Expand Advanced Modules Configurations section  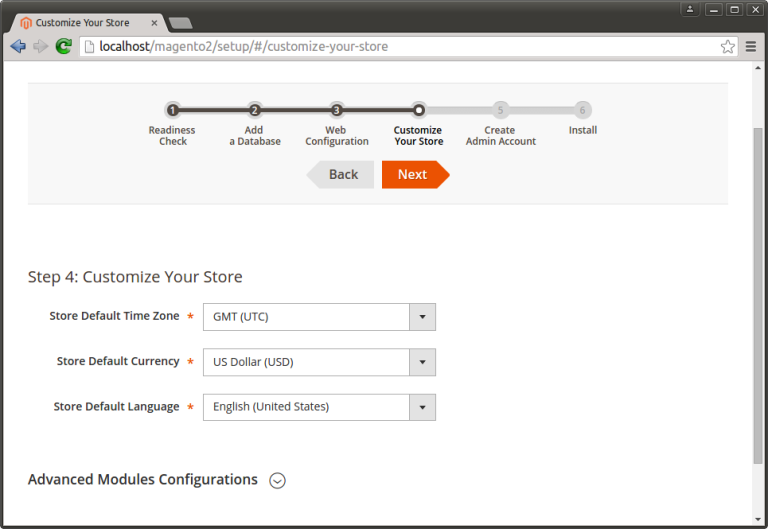(x=278, y=480)
